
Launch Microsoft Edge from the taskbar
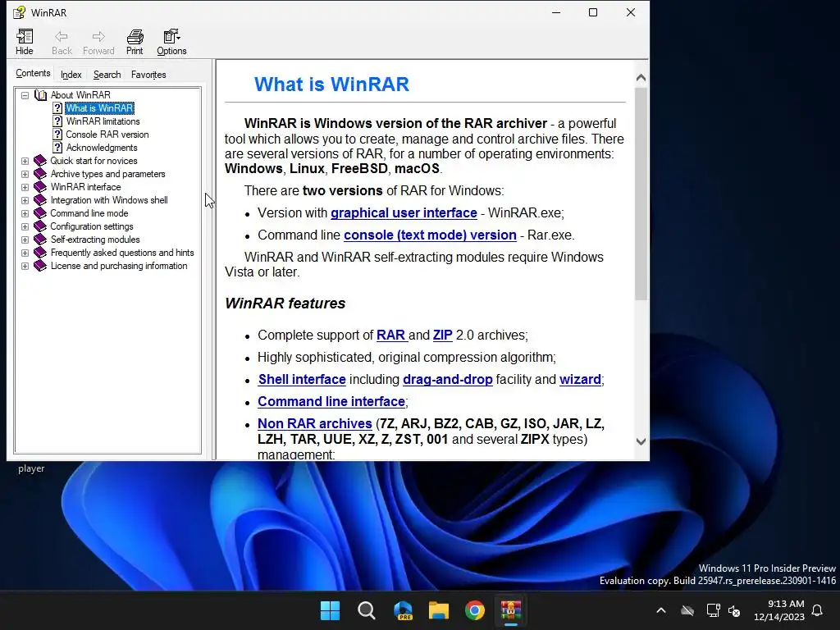[403, 610]
